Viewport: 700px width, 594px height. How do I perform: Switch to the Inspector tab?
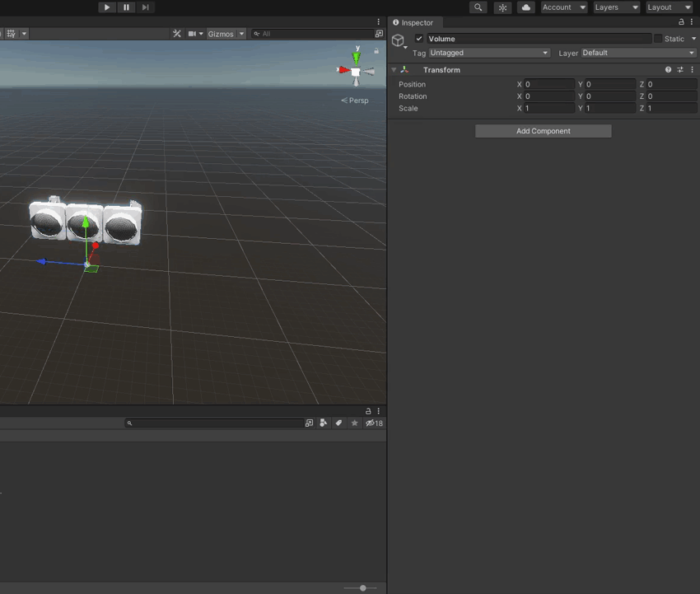tap(416, 22)
